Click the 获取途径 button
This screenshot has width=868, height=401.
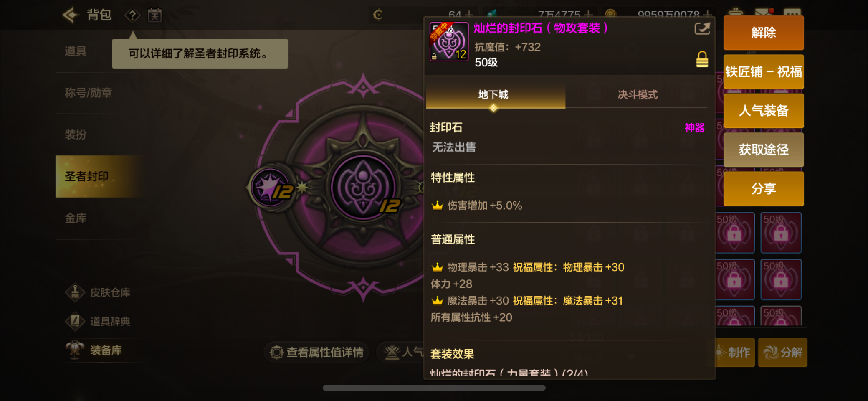pos(763,150)
